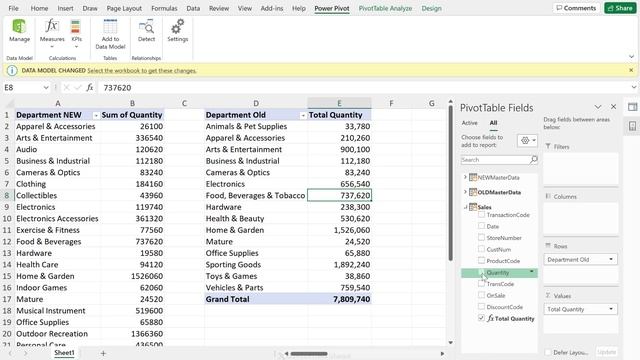The image size is (640, 360).
Task: Uncheck the Total Quantity measure checkbox
Action: [481, 318]
